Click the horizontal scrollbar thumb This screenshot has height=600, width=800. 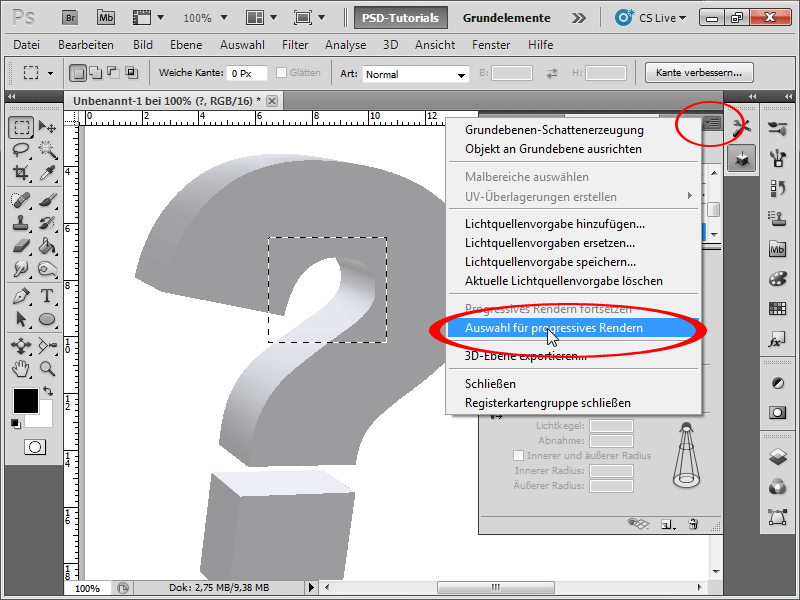(x=495, y=587)
